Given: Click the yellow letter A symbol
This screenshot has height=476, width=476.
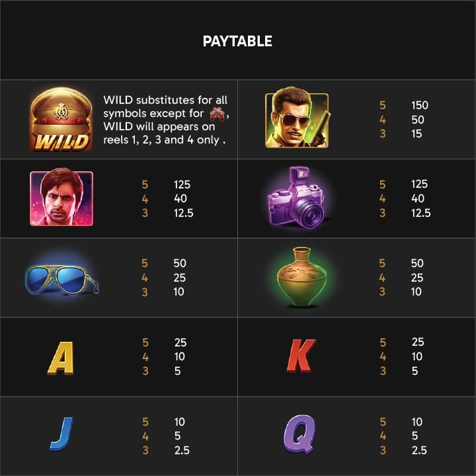Looking at the screenshot, I should coord(61,357).
